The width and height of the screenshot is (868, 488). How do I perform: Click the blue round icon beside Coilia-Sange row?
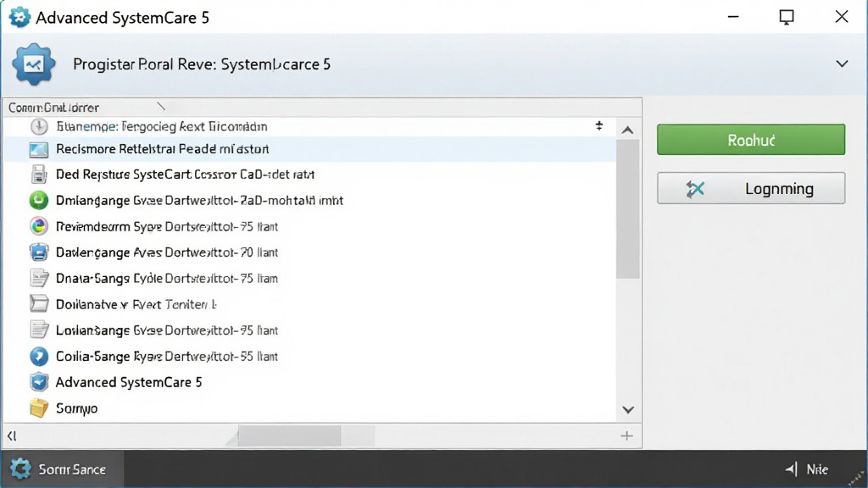pyautogui.click(x=39, y=357)
